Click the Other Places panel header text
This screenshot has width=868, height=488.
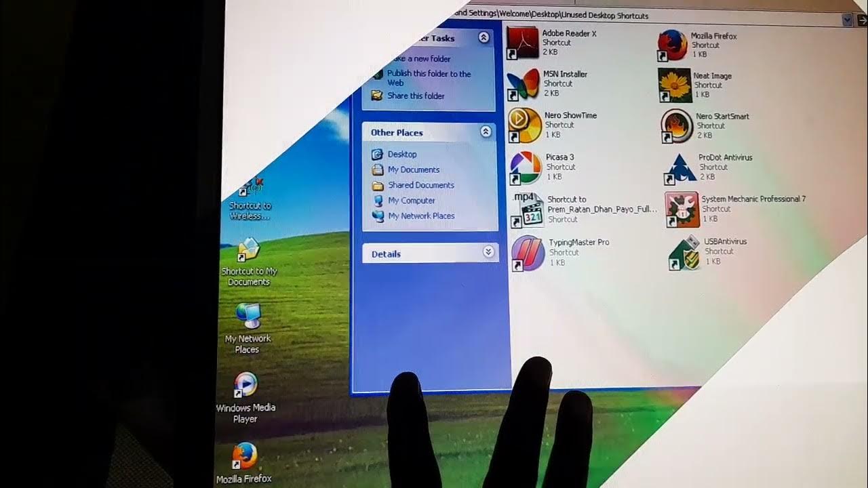point(397,133)
